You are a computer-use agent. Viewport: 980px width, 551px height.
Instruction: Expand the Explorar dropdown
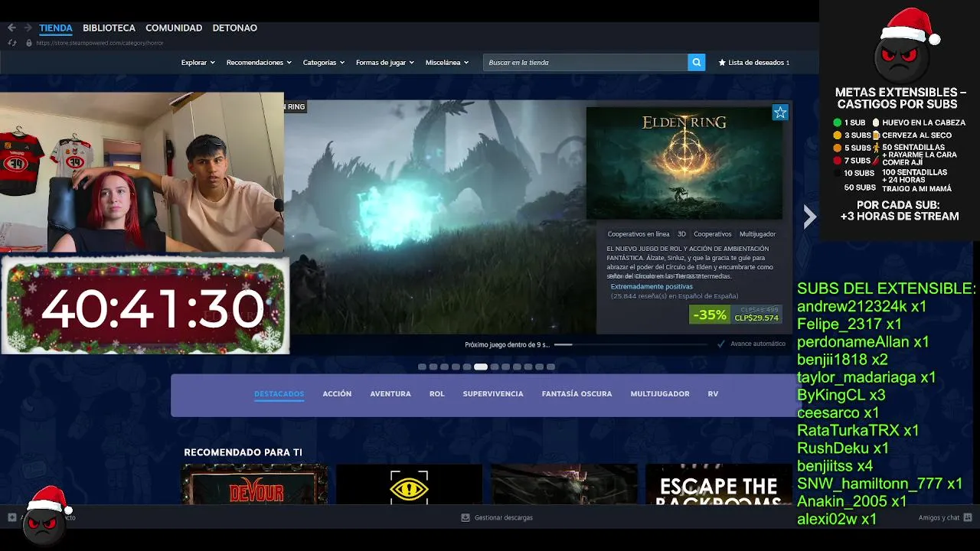[x=198, y=63]
